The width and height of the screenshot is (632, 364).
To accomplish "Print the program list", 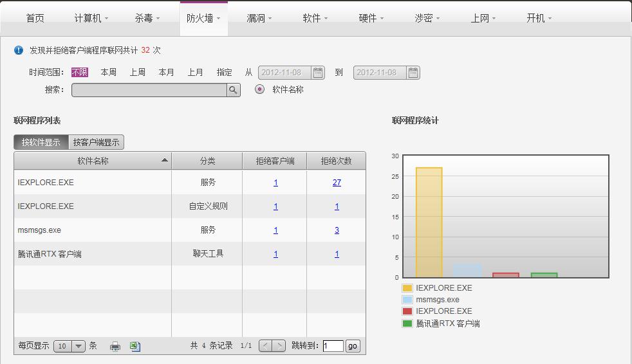I will coord(115,346).
